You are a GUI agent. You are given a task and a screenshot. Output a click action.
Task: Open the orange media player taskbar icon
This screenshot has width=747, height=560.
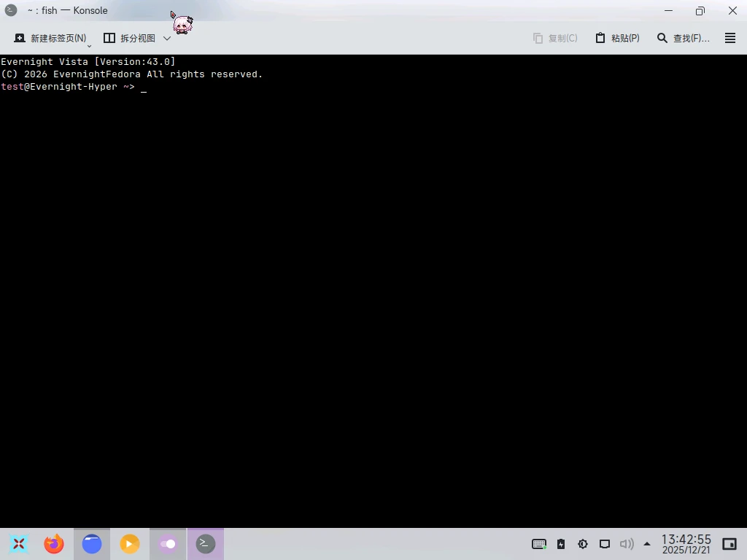tap(130, 544)
